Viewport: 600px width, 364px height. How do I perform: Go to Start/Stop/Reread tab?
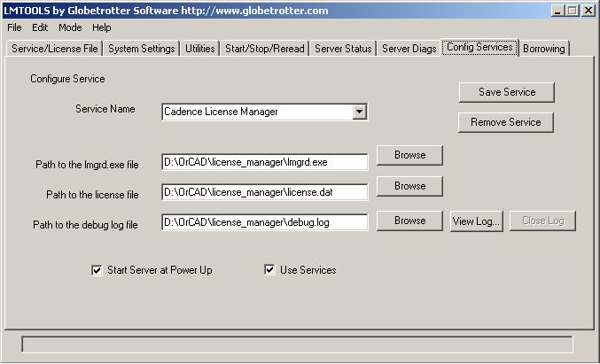click(x=264, y=49)
